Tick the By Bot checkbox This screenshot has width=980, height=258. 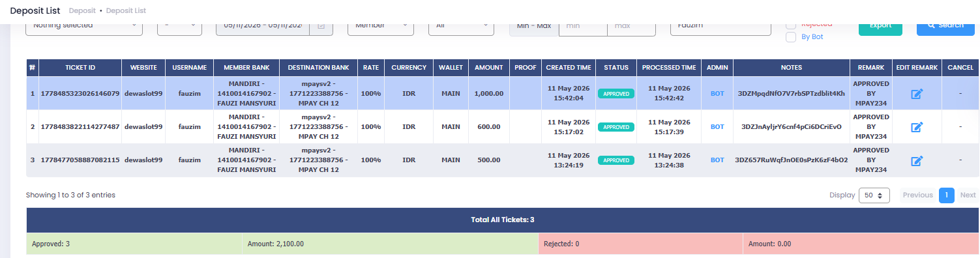[791, 37]
